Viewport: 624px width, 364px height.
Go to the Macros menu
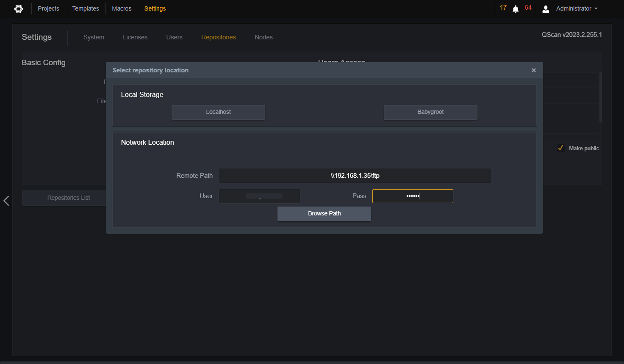coord(122,8)
